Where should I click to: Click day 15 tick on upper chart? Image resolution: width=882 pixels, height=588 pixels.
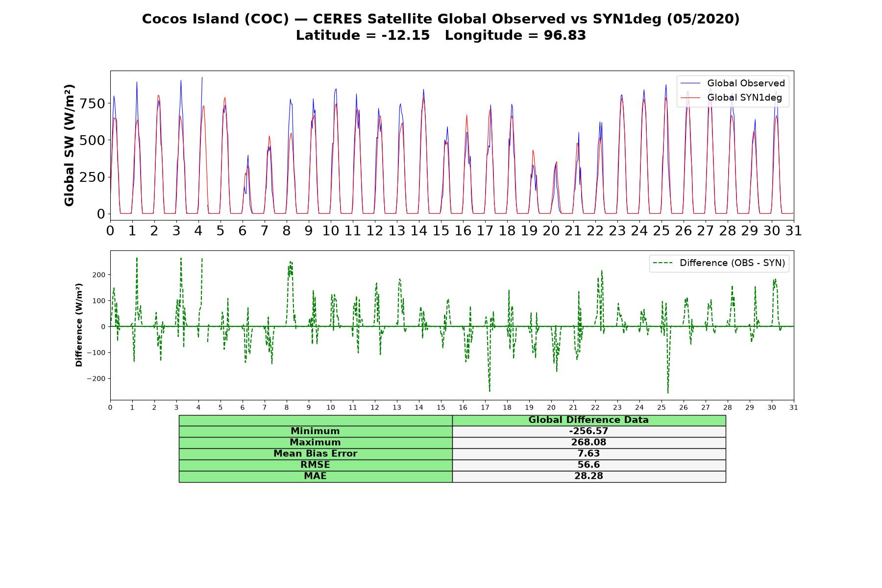(441, 230)
